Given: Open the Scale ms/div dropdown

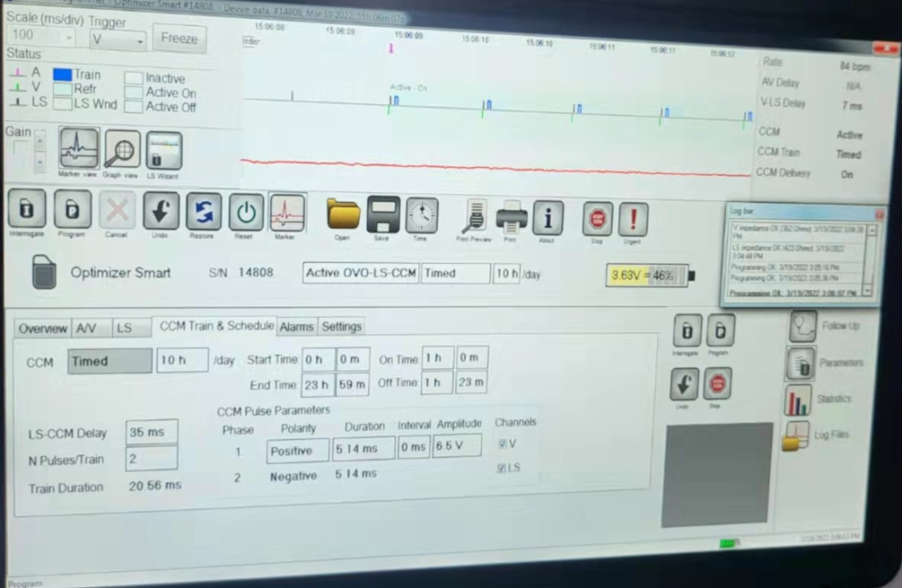Looking at the screenshot, I should pyautogui.click(x=41, y=36).
